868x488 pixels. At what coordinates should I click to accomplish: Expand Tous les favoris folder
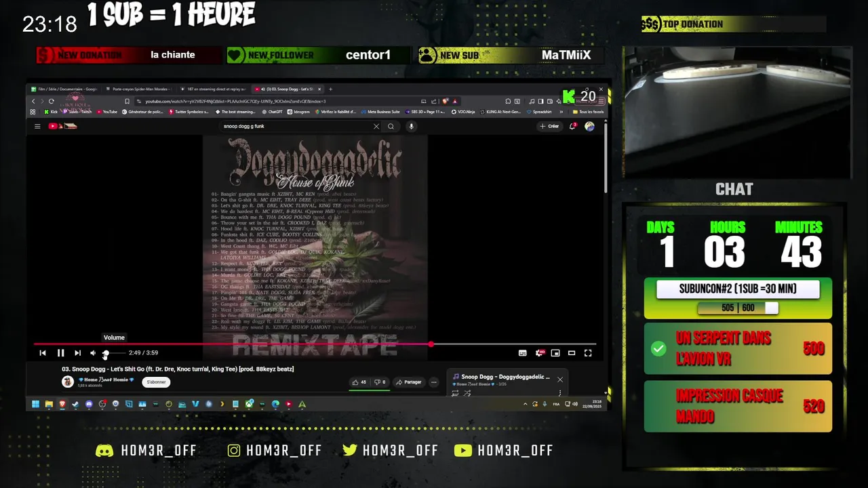pyautogui.click(x=588, y=112)
